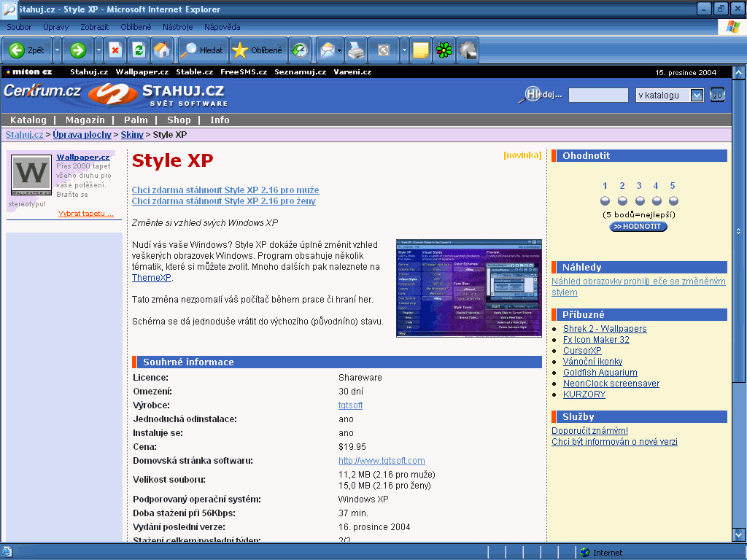This screenshot has height=560, width=747.
Task: Open Zobrazit menu
Action: (94, 27)
